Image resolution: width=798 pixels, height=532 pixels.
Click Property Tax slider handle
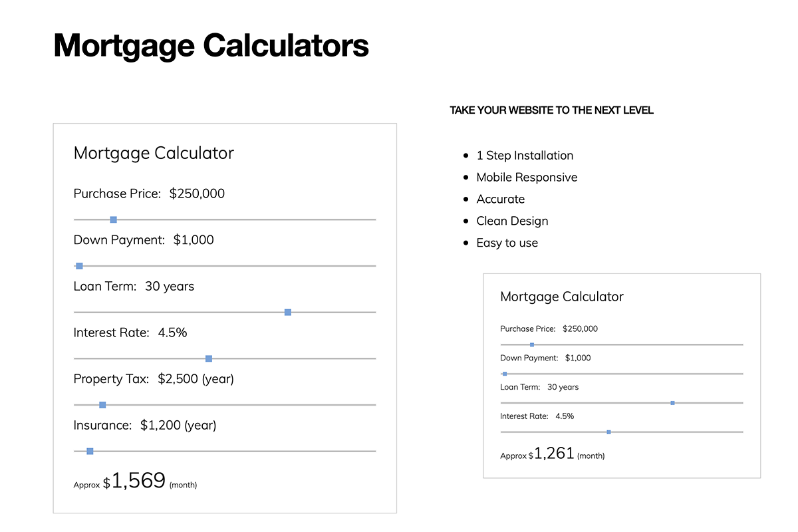[102, 405]
